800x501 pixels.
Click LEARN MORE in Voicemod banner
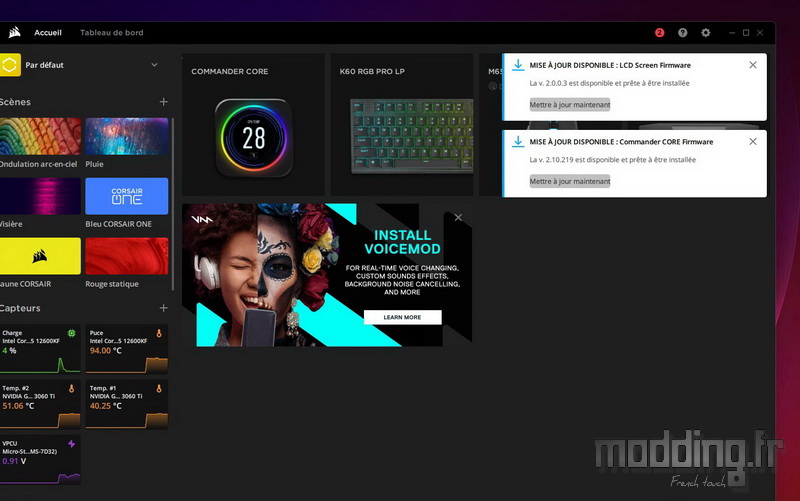[x=402, y=317]
